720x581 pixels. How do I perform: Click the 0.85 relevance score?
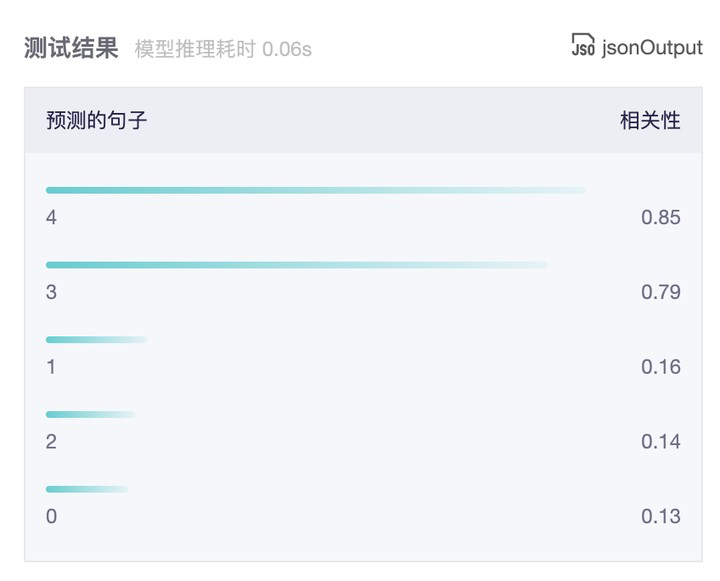coord(661,217)
